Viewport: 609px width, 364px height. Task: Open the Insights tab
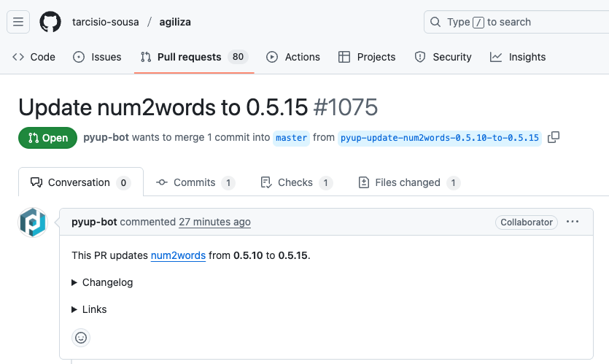(518, 57)
